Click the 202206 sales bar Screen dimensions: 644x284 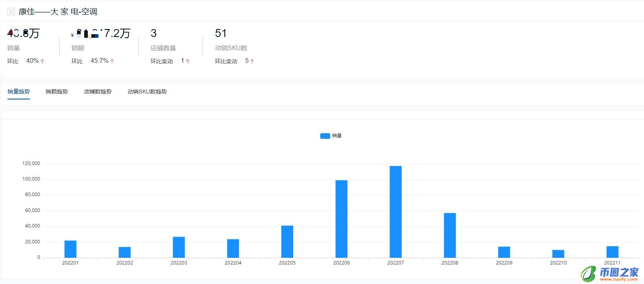341,219
